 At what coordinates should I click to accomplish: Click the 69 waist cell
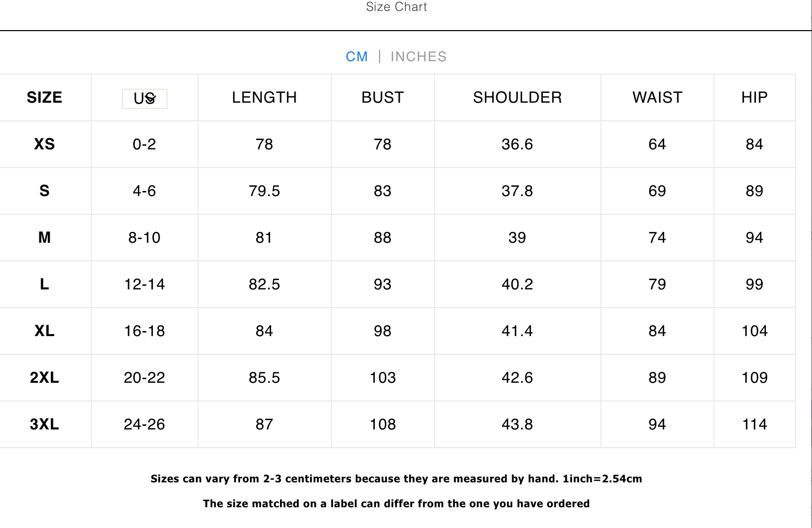coord(657,191)
